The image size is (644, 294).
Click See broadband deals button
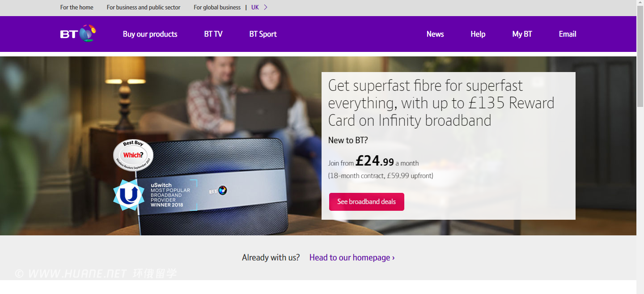point(367,202)
